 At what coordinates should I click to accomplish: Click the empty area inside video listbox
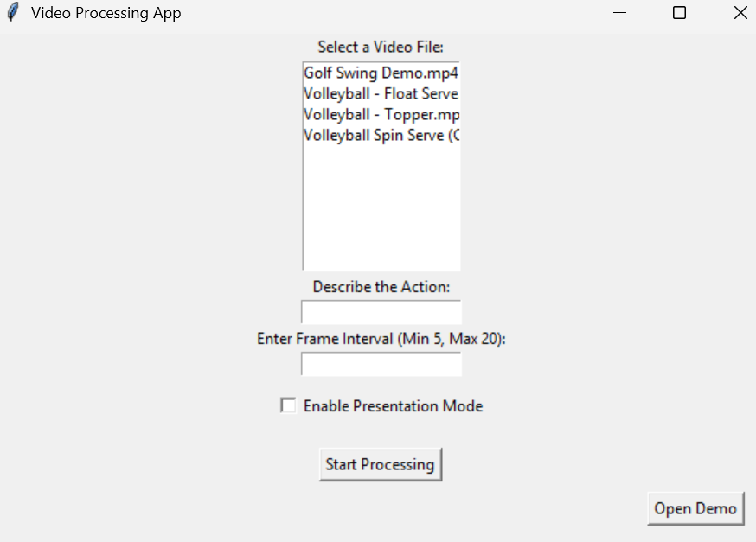pyautogui.click(x=381, y=207)
